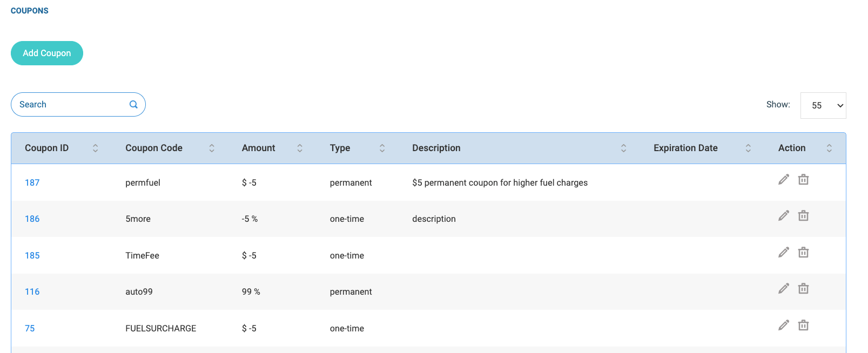Screen dimensions: 868x353
Task: Sort by Expiration Date column arrows
Action: coord(748,148)
